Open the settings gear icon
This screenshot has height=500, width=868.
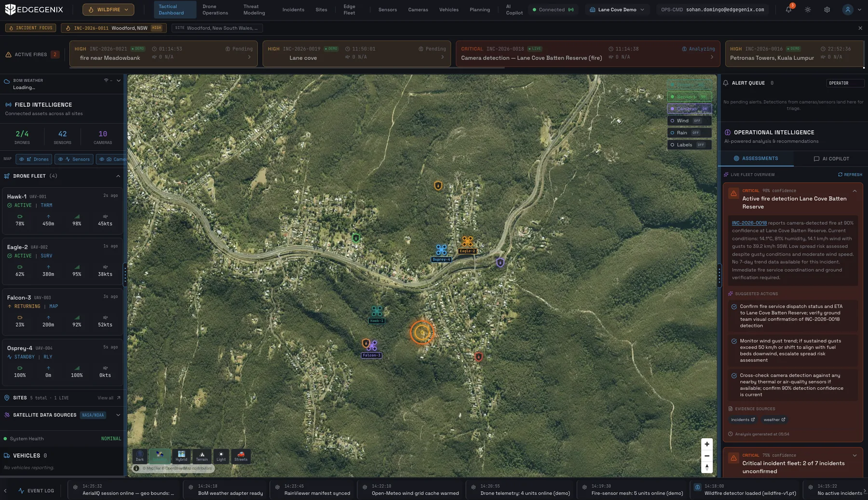pos(827,10)
